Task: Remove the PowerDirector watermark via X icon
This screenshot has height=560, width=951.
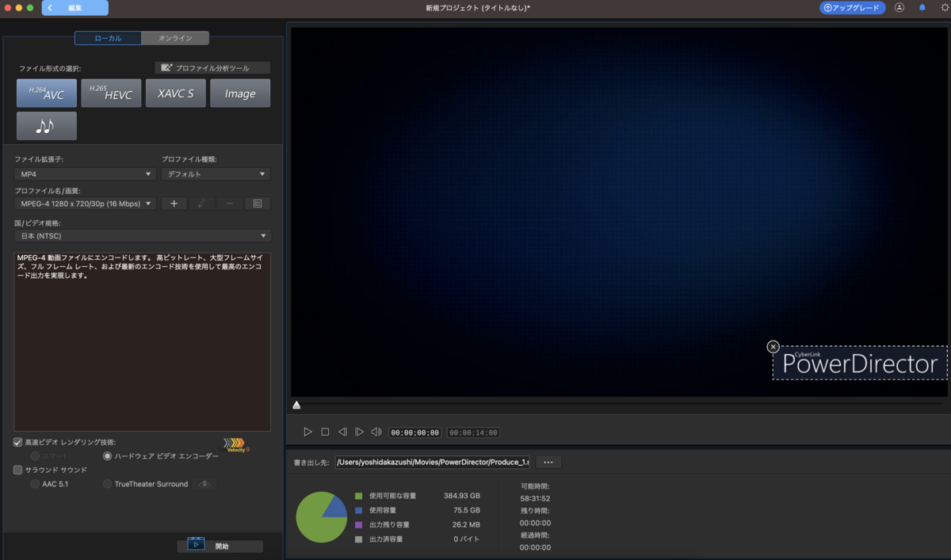Action: click(773, 346)
